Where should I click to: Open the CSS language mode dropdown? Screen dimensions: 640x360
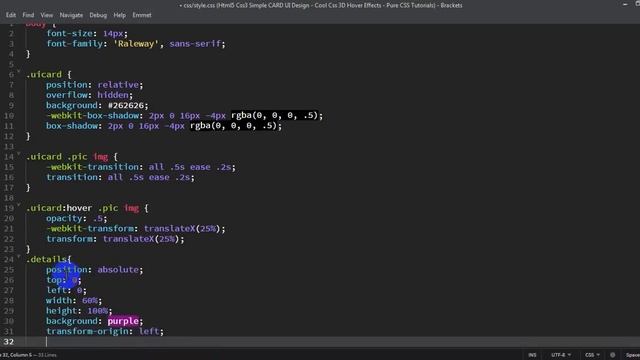593,355
